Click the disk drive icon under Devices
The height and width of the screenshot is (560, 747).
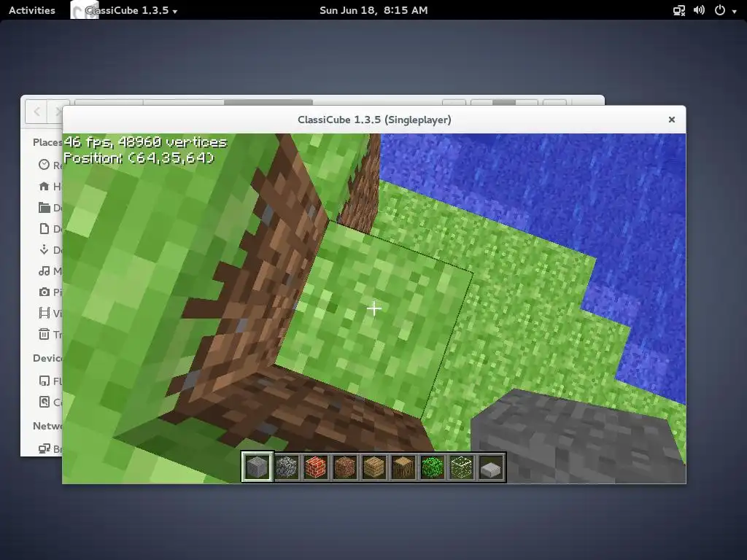point(44,402)
